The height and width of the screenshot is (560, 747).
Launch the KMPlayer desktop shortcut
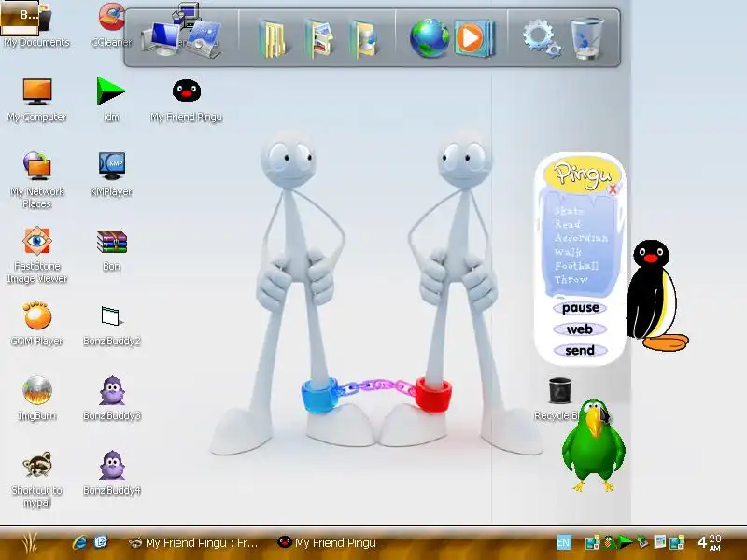coord(111,175)
